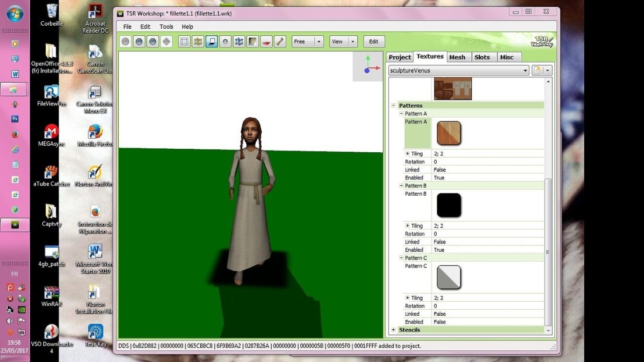Click the blue joints mesh toolbar icon
Viewport: 644px width, 362px height.
239,42
